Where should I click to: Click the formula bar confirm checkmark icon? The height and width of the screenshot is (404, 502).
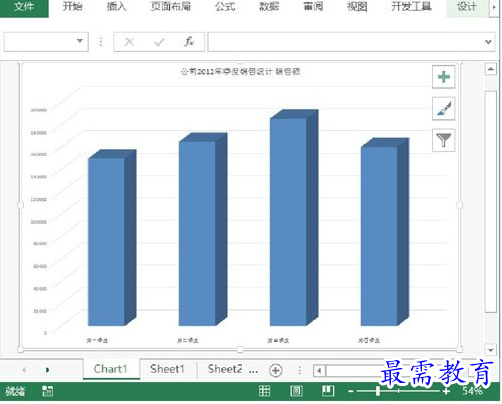[159, 42]
